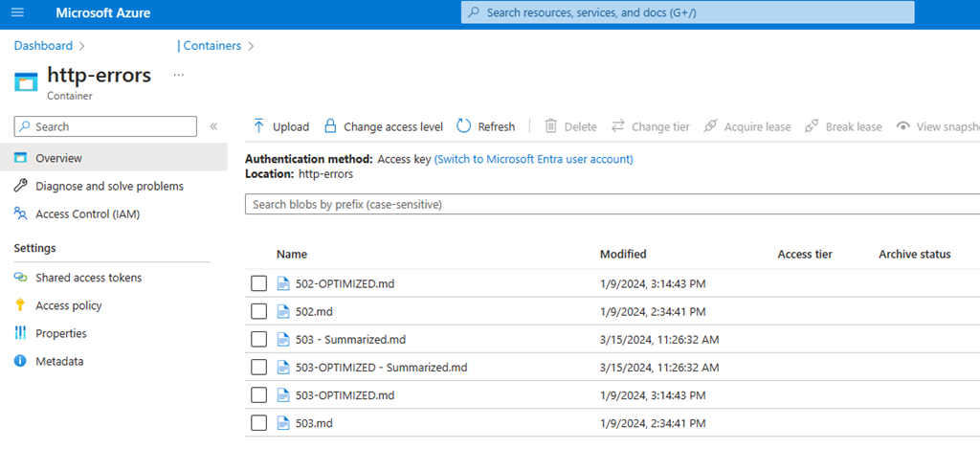Select Overview in the sidebar
The image size is (980, 449).
(x=58, y=158)
